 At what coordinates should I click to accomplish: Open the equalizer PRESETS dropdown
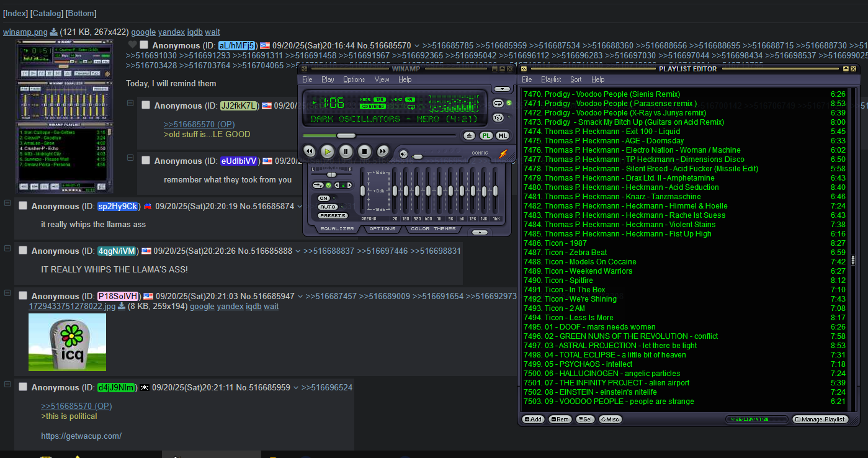(x=333, y=215)
